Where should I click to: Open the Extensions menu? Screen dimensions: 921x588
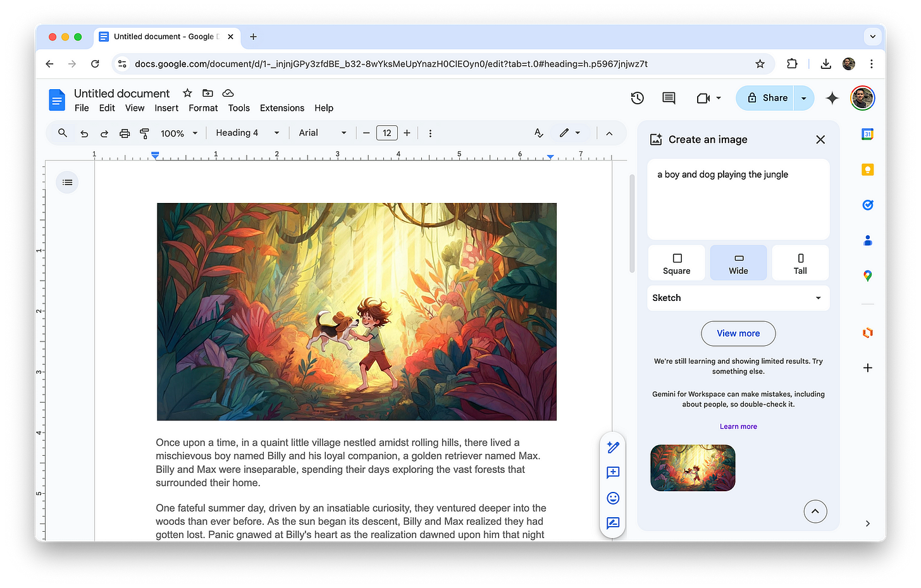pyautogui.click(x=282, y=108)
